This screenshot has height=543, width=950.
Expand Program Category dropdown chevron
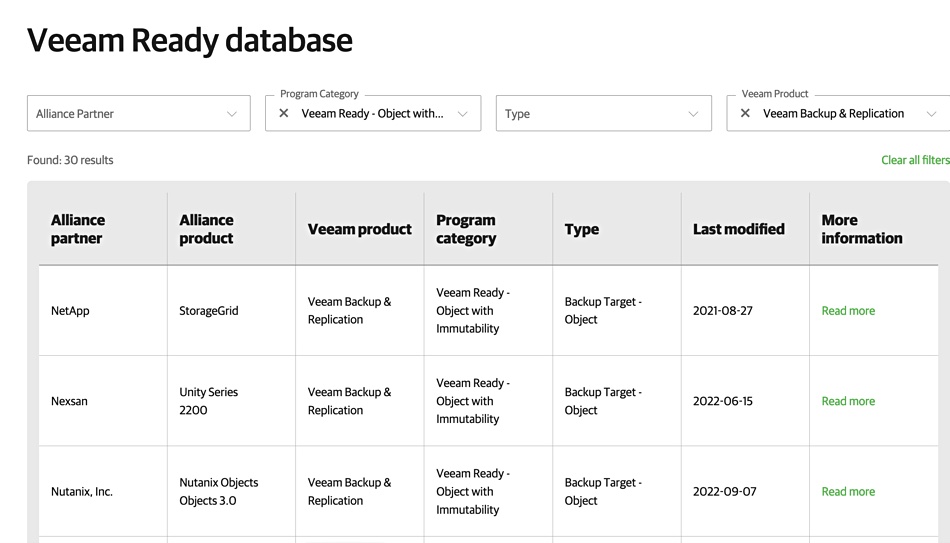pos(462,114)
